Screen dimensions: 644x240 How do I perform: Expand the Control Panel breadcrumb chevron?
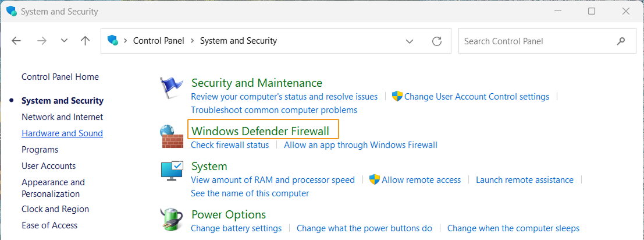192,41
